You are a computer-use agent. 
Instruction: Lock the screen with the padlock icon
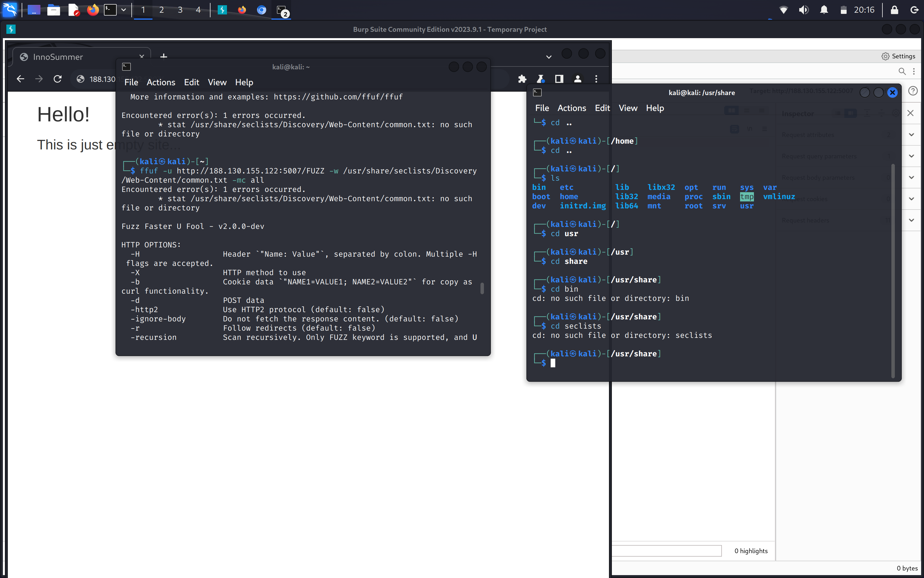[x=895, y=10]
